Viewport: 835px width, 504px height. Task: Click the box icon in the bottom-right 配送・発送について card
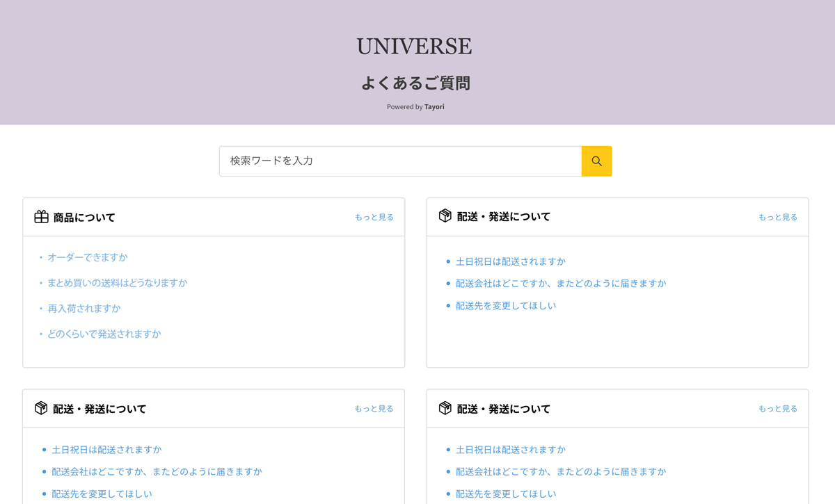click(445, 408)
